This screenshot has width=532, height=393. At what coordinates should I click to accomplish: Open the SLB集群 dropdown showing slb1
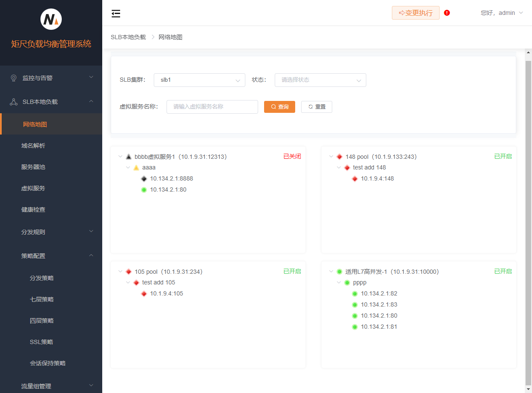(x=199, y=80)
